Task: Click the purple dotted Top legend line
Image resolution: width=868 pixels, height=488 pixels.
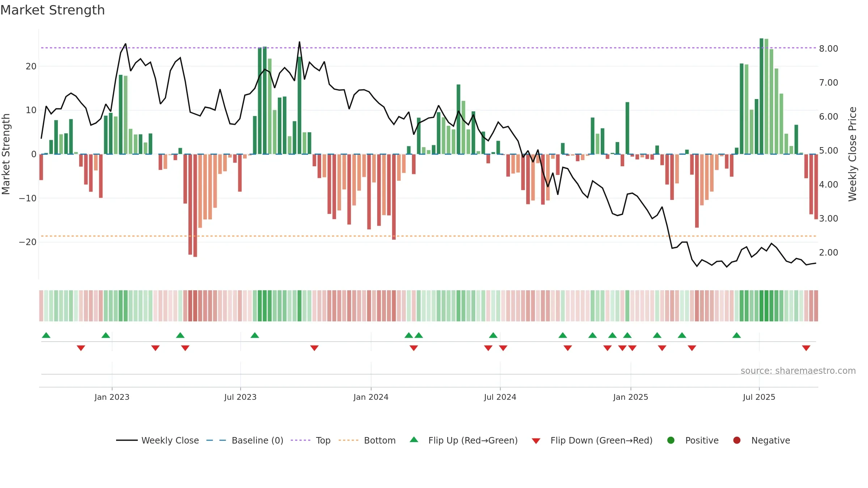Action: [301, 440]
